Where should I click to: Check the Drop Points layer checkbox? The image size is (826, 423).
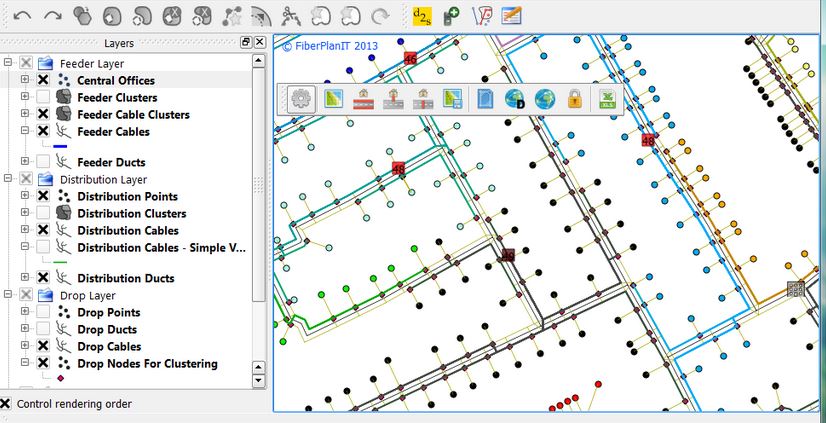point(43,313)
